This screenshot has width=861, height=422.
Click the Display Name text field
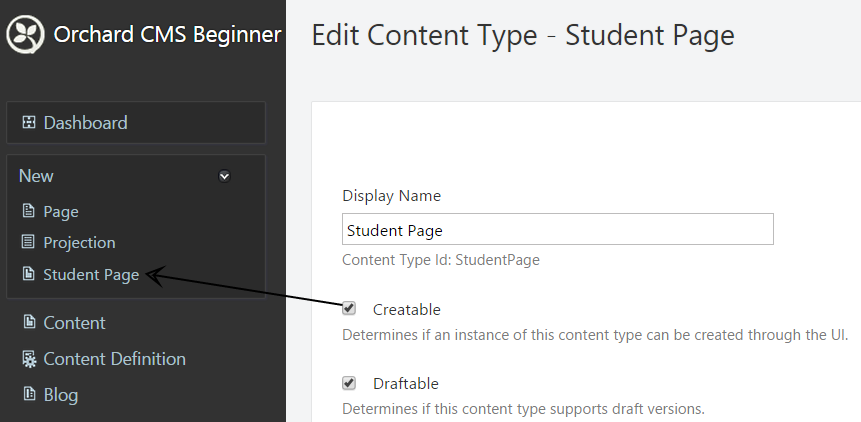click(x=557, y=229)
